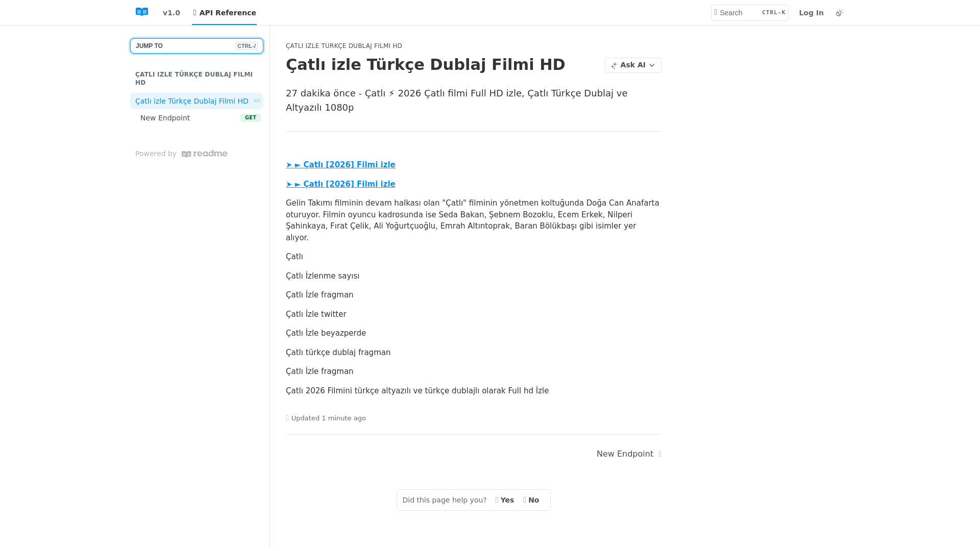
Task: Click the Çatlı türkçe dublaj fragman line
Action: pos(338,353)
